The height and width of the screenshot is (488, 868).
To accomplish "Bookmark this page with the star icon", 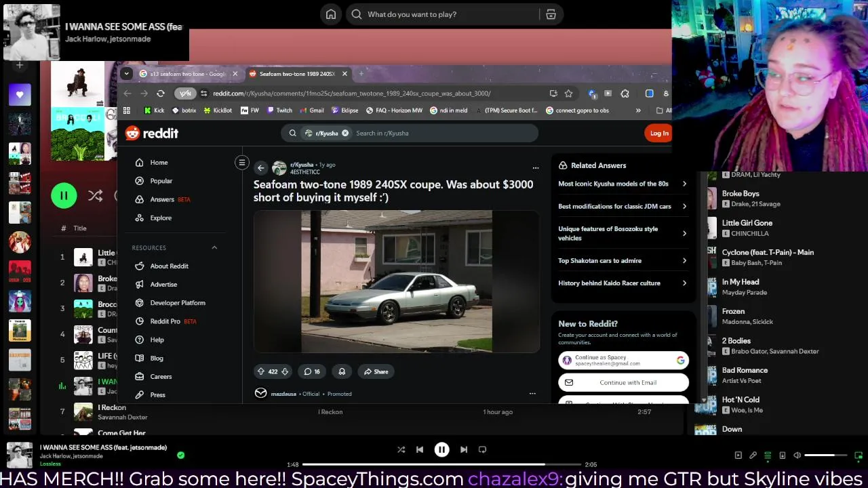I will pyautogui.click(x=568, y=94).
